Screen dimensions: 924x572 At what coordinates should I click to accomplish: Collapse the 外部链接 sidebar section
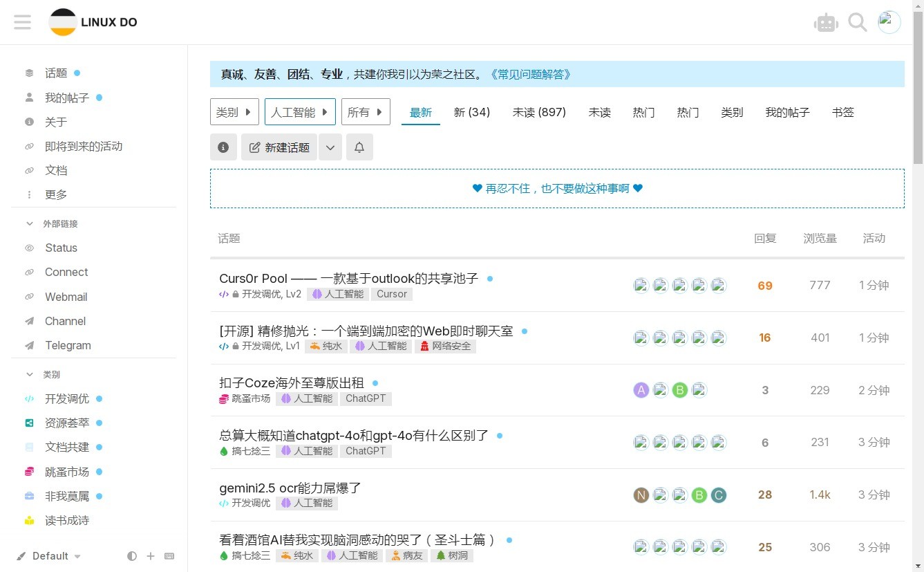[30, 223]
